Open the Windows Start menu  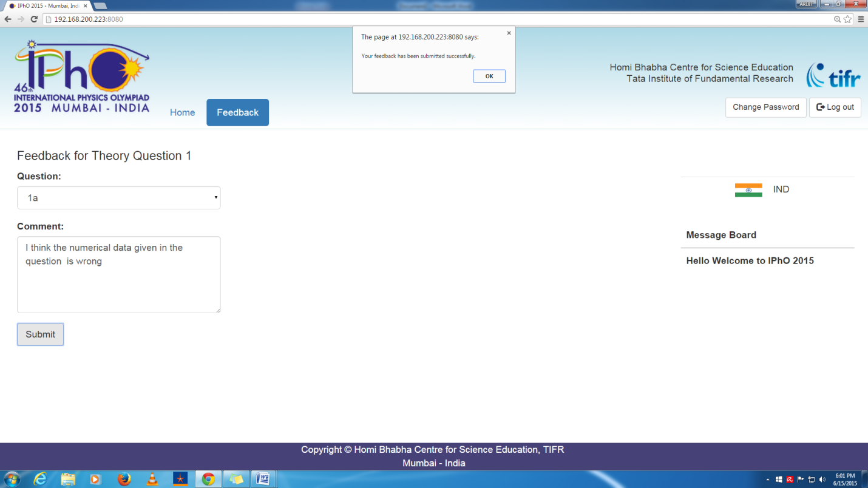click(12, 479)
